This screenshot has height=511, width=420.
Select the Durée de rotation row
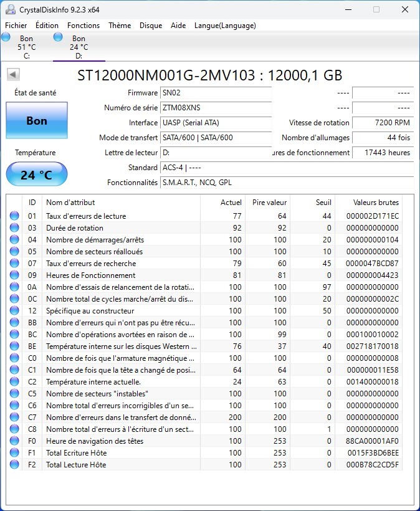(204, 227)
